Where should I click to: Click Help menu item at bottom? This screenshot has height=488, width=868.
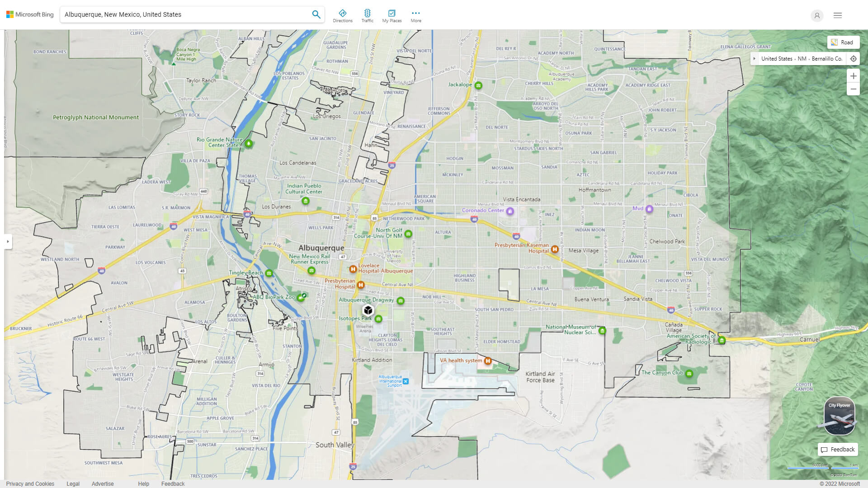[143, 484]
